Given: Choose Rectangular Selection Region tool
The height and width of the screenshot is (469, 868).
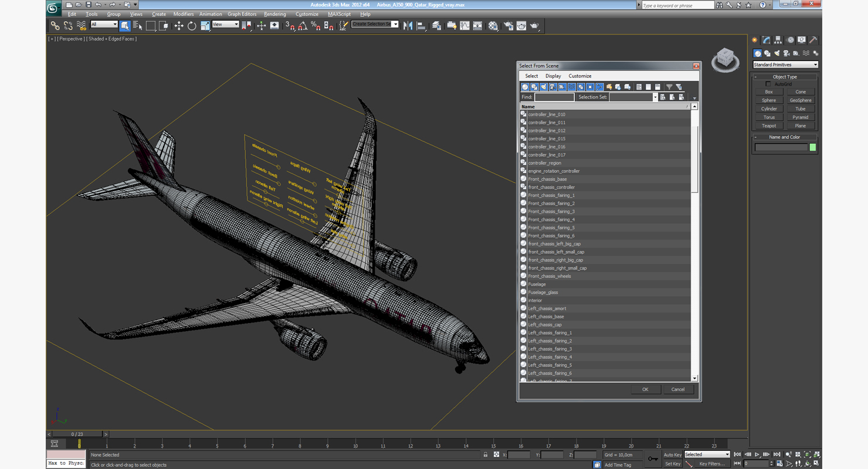Looking at the screenshot, I should (x=151, y=26).
